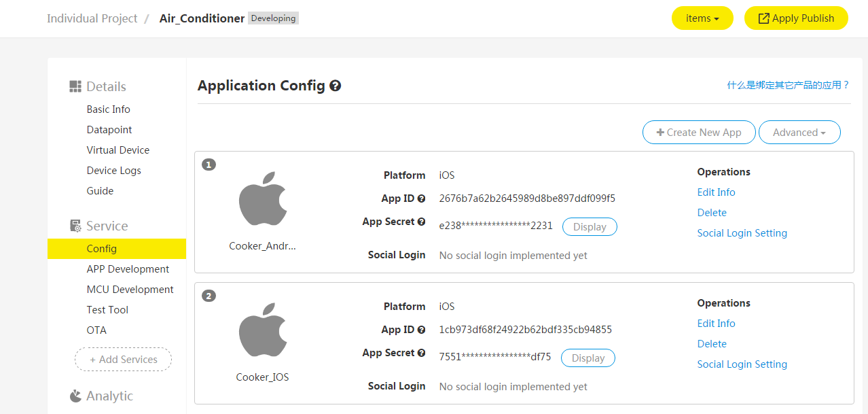Click the external link icon on Apply Publish

point(762,18)
